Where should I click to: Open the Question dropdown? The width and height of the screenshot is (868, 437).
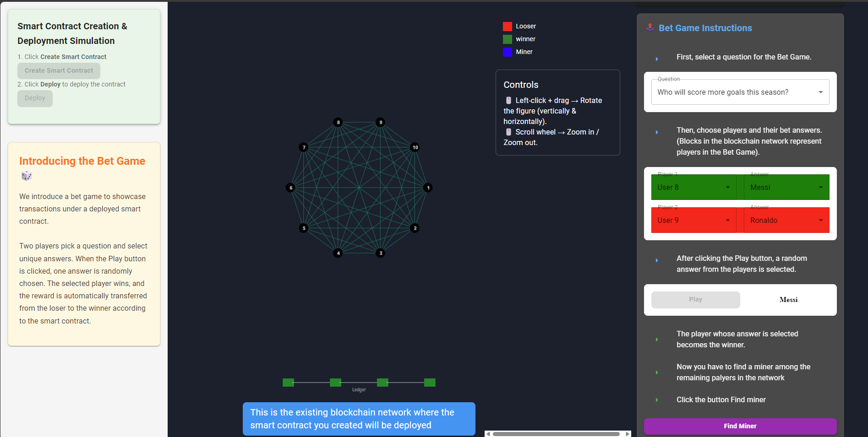740,92
